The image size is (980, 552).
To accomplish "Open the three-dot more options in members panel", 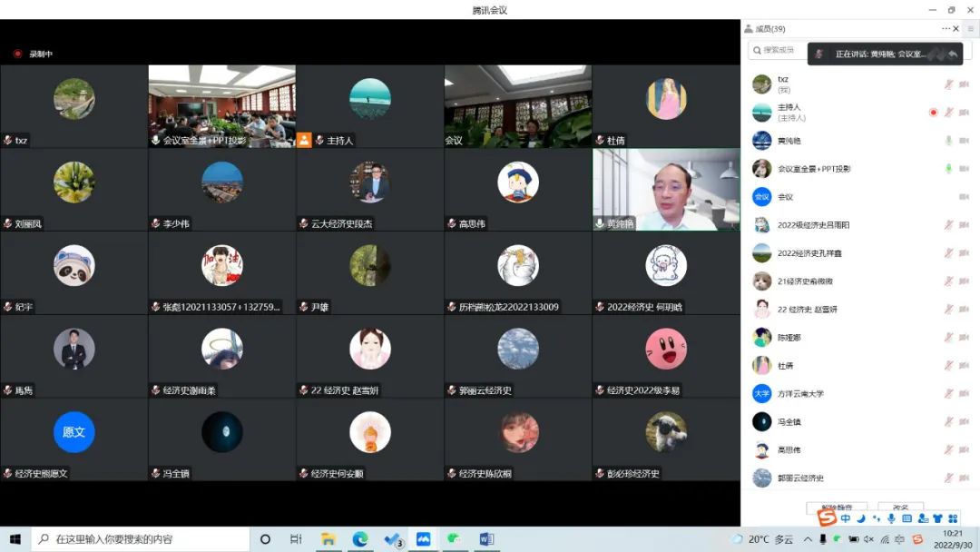I will (x=946, y=29).
